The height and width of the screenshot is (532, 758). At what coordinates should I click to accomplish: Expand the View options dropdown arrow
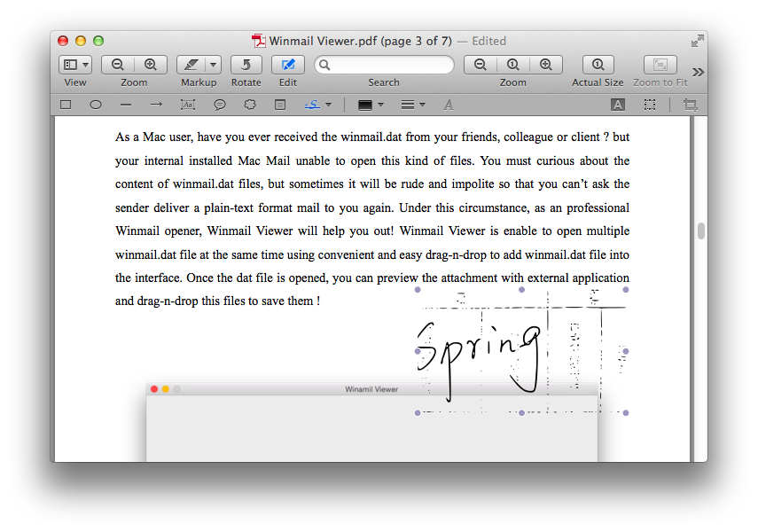click(86, 65)
